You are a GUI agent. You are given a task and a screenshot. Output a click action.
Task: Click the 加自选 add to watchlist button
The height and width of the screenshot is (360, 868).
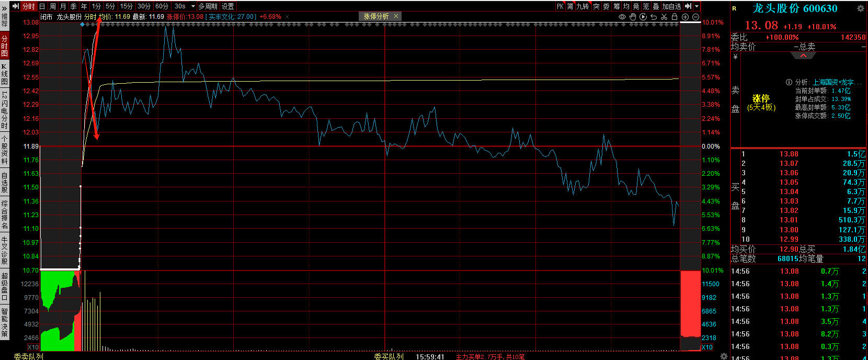tap(671, 6)
